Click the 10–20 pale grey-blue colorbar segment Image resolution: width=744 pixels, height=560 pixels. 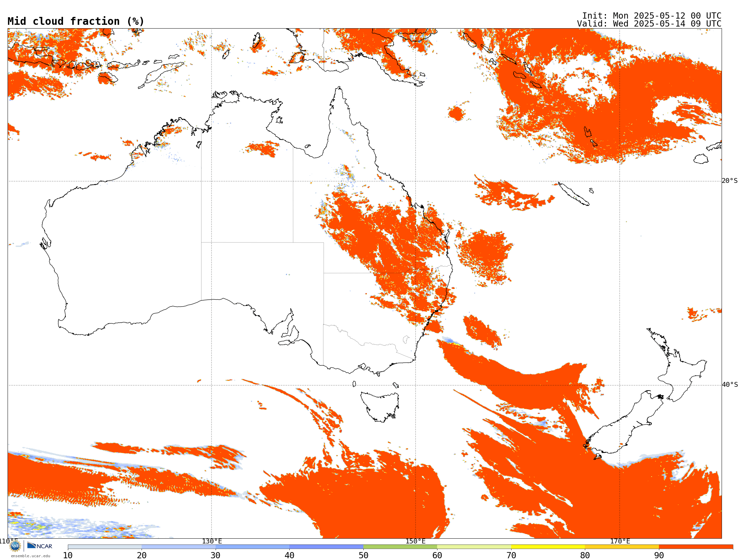tap(105, 547)
